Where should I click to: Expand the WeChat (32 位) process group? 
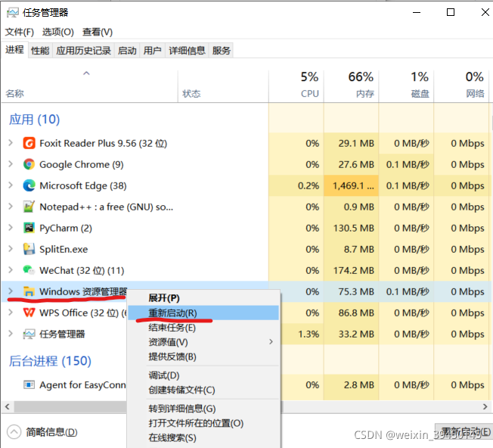point(11,270)
